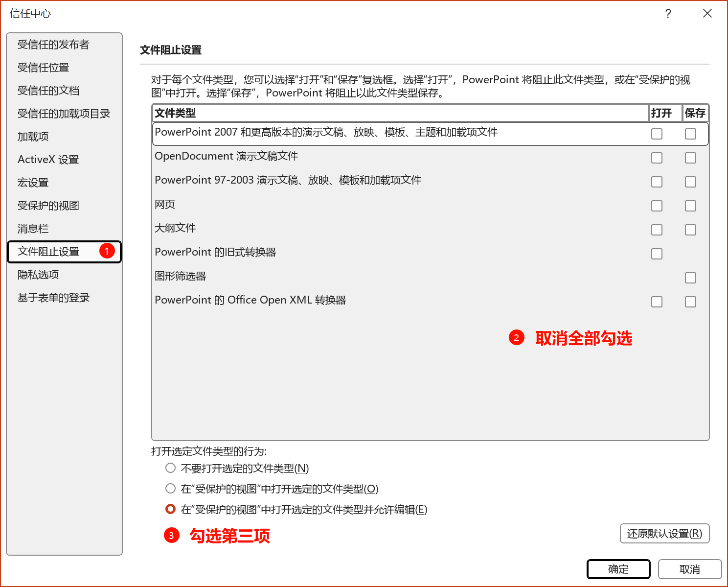Select 受信任的发布者 category

[x=54, y=44]
